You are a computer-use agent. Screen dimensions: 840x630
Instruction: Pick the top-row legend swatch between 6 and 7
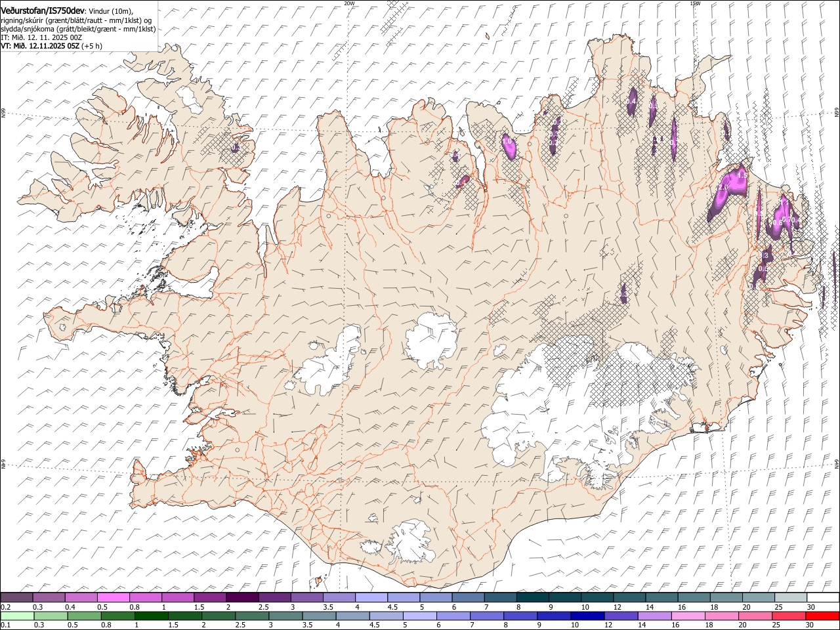(467, 598)
